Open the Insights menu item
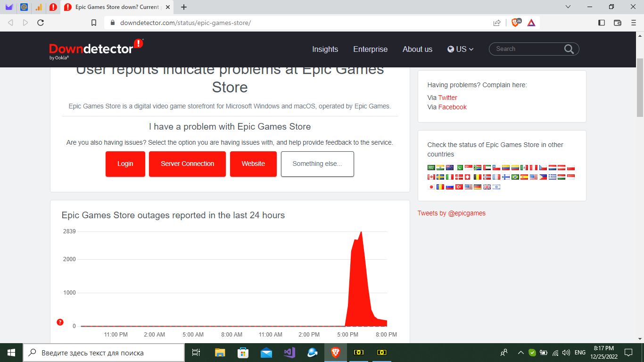The image size is (644, 362). [x=325, y=49]
